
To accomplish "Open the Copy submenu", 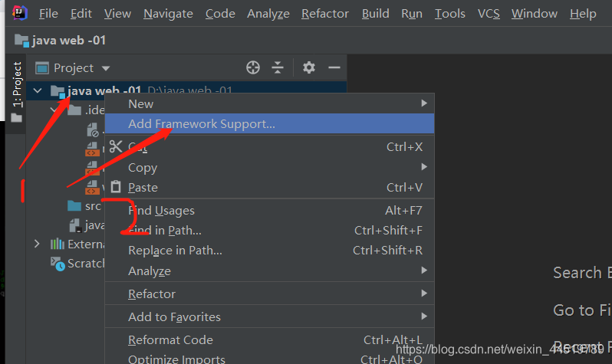I will coord(269,167).
